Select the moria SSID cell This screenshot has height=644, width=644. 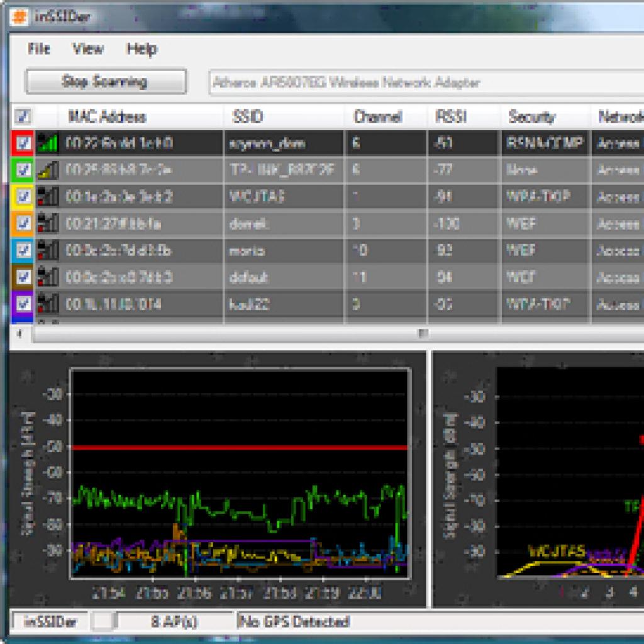click(284, 250)
